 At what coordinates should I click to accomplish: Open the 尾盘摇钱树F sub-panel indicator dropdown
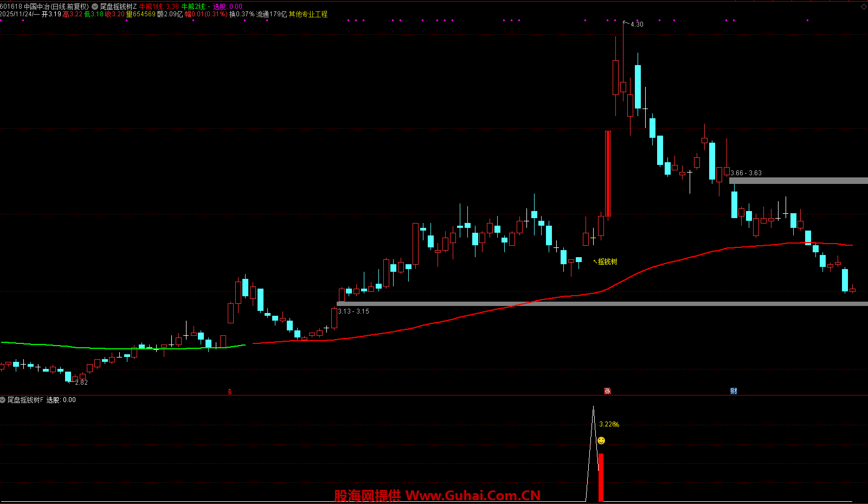(3, 400)
